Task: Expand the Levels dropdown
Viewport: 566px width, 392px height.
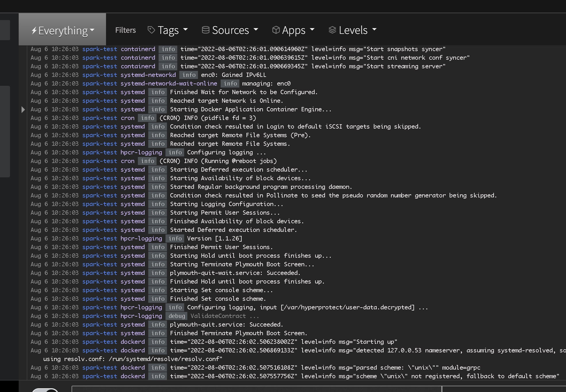Action: [x=353, y=30]
